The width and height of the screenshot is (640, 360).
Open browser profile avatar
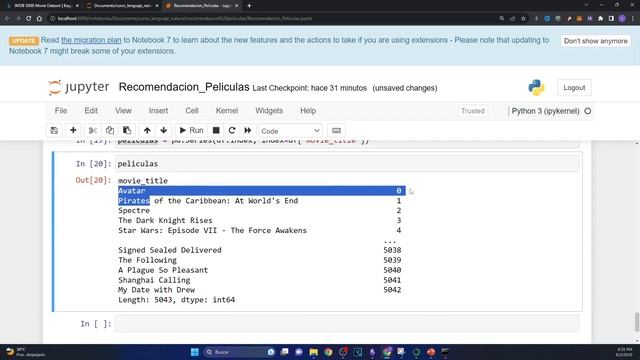tap(622, 18)
